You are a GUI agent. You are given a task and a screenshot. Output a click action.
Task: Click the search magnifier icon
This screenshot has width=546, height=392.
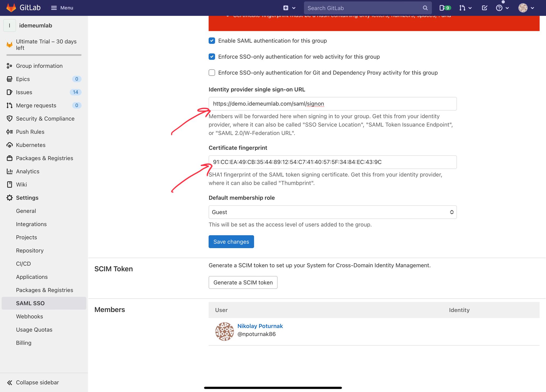click(x=425, y=8)
